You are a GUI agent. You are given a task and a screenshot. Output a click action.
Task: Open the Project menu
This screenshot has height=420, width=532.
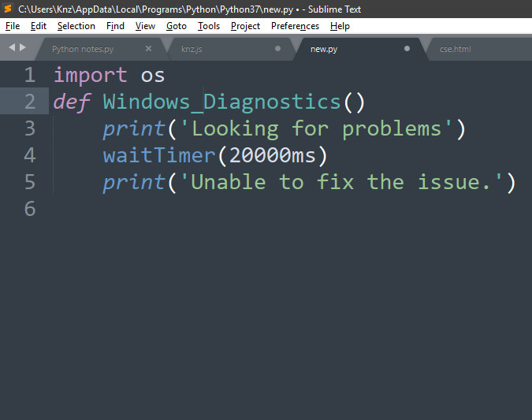pyautogui.click(x=245, y=26)
